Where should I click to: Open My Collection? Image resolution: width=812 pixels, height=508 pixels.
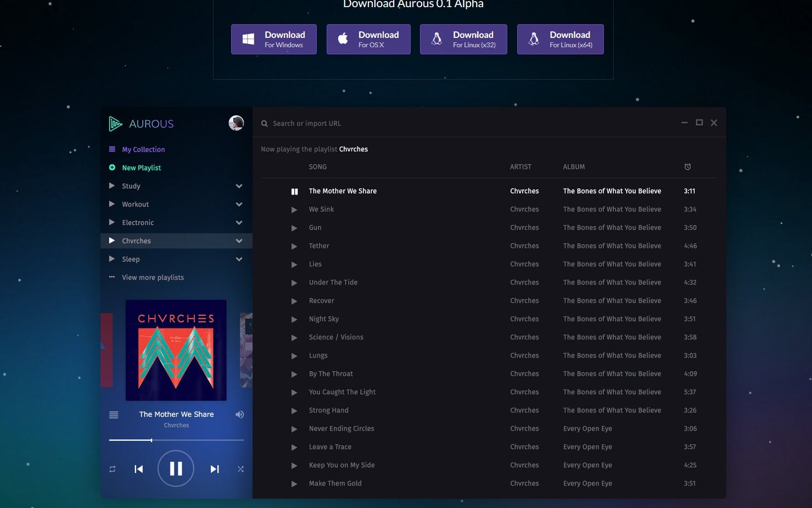pyautogui.click(x=143, y=149)
